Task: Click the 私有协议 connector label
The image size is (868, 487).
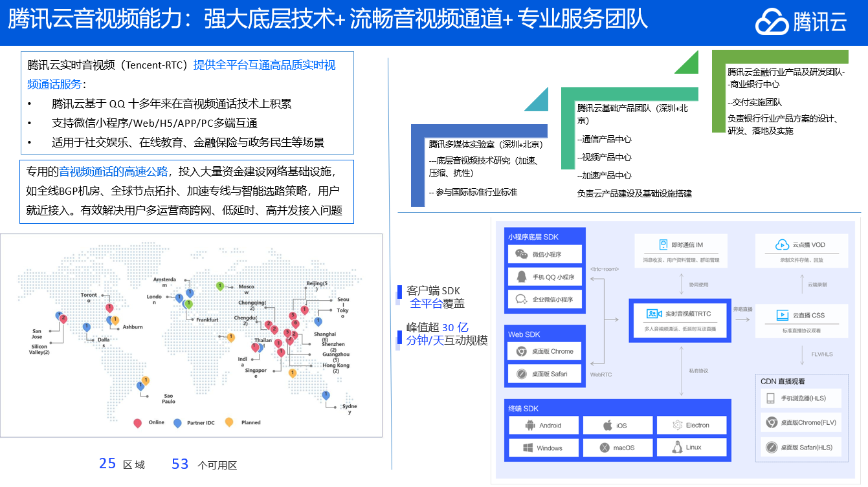Action: click(x=698, y=371)
